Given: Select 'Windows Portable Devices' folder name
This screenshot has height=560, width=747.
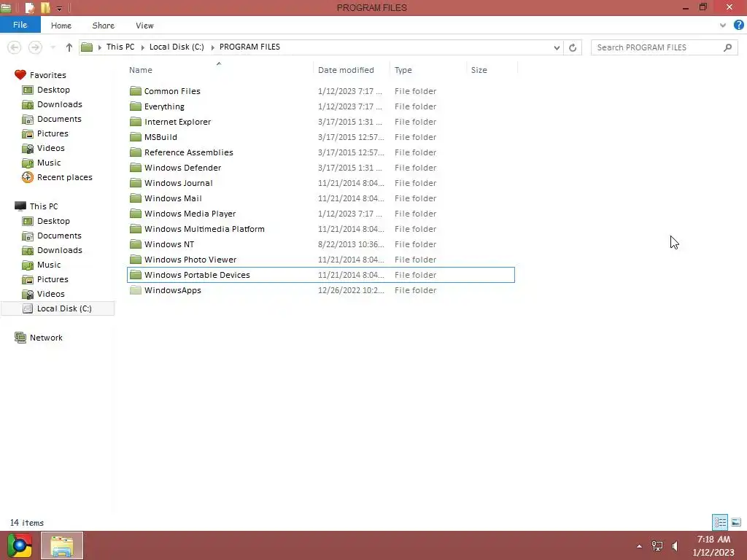Looking at the screenshot, I should (x=197, y=274).
